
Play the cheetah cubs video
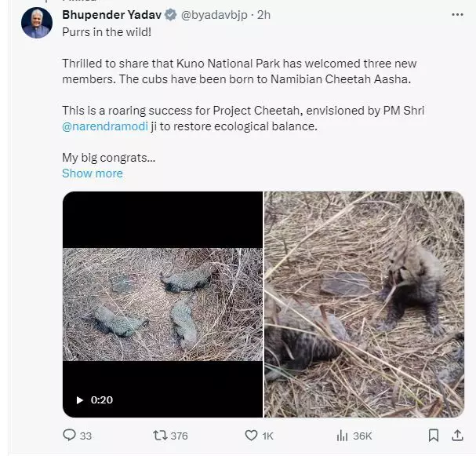80,399
